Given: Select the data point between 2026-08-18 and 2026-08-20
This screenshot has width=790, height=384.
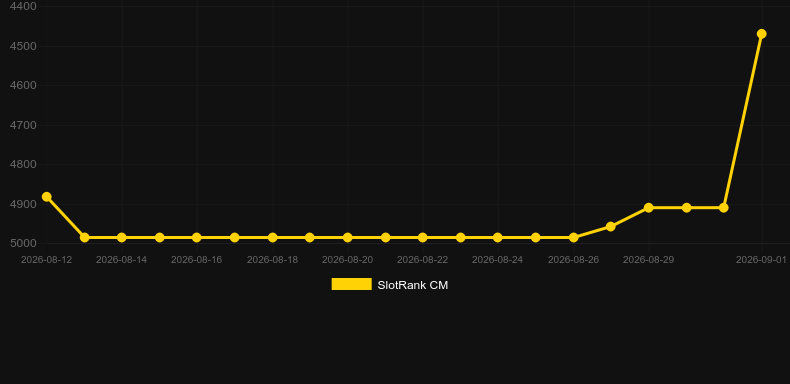Looking at the screenshot, I should (310, 237).
